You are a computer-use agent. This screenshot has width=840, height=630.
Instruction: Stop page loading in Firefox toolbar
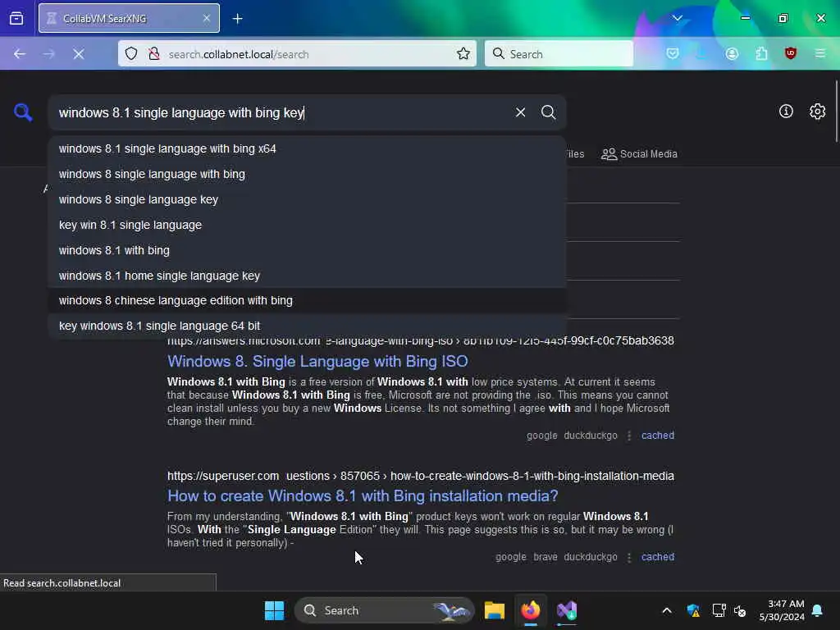click(x=79, y=54)
